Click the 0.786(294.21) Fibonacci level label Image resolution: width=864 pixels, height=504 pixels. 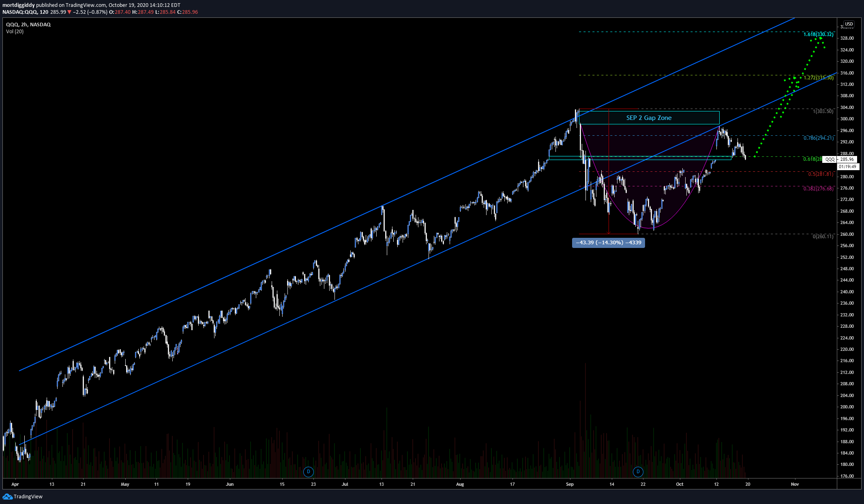(x=819, y=138)
